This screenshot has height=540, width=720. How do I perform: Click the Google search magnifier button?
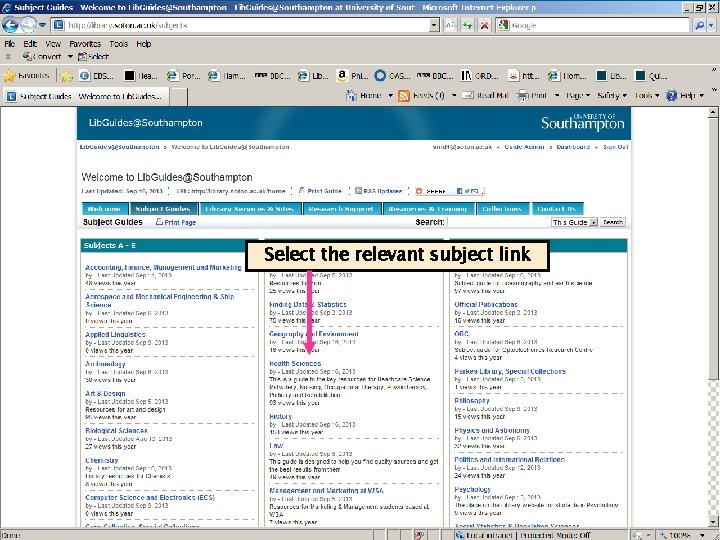[x=699, y=25]
